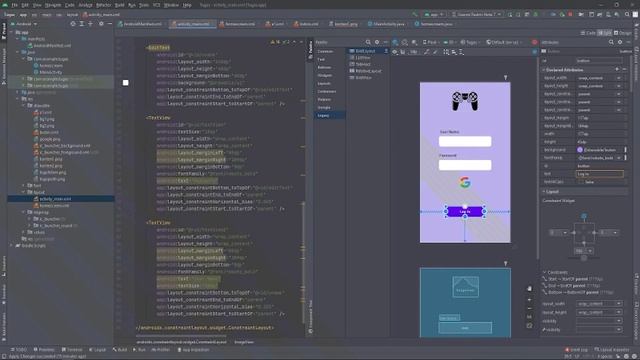The height and width of the screenshot is (360, 640).
Task: Select activity_main.xml in the project tree
Action: click(55, 199)
